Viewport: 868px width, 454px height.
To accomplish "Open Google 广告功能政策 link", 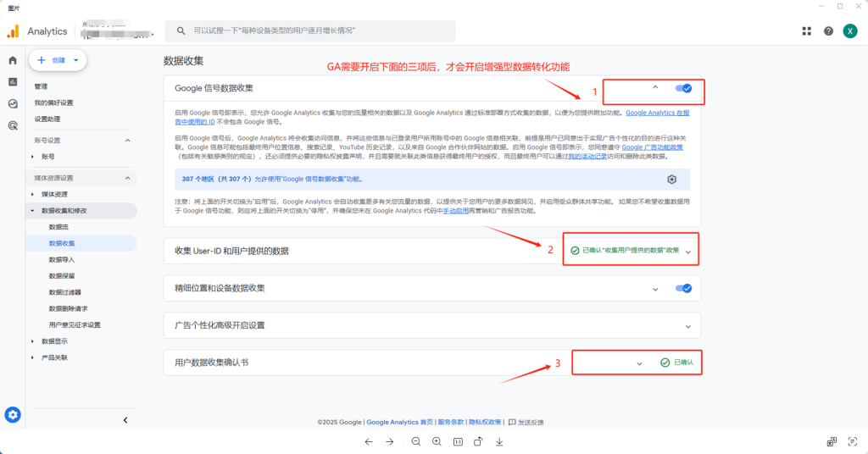I will click(x=652, y=147).
